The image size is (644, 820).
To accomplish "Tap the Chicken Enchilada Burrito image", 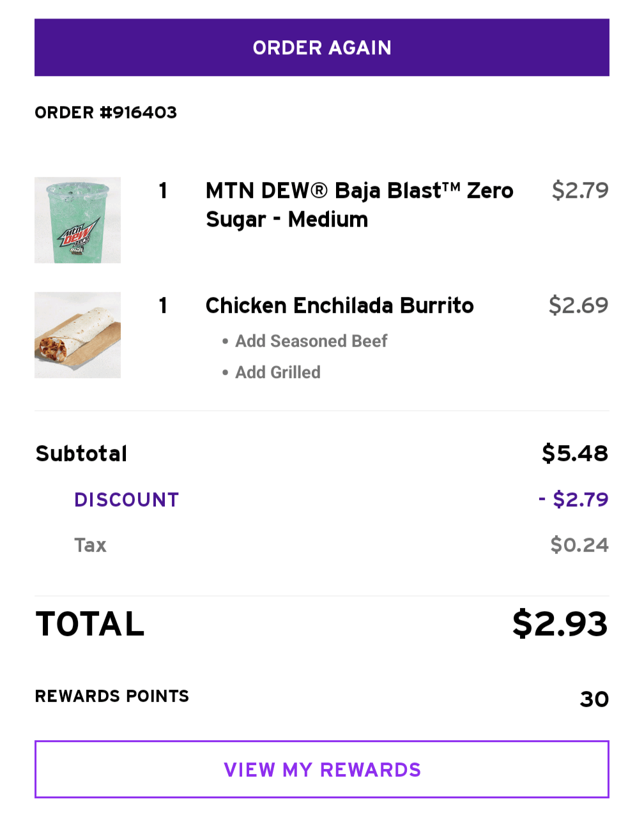I will click(x=77, y=335).
